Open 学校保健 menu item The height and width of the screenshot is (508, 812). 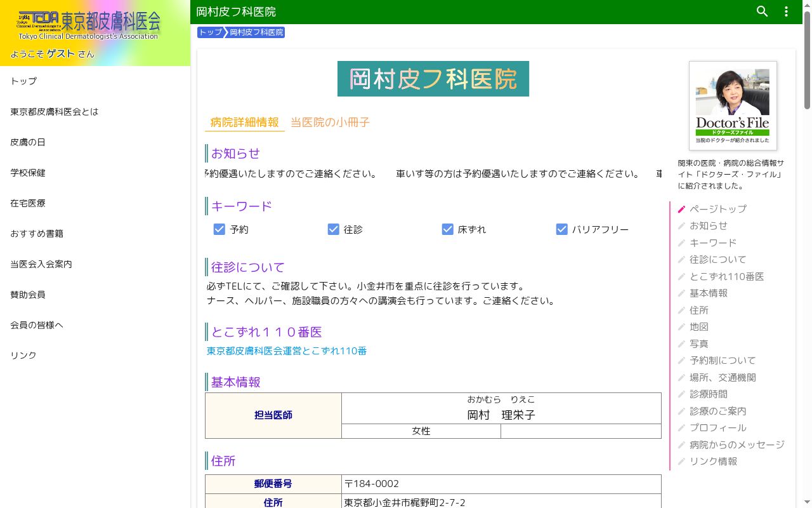click(95, 173)
